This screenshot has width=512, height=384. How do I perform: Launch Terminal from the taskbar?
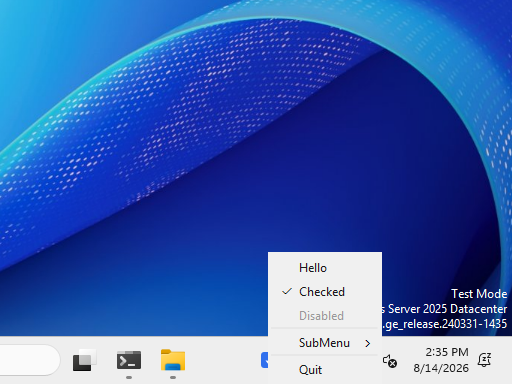[x=129, y=360]
